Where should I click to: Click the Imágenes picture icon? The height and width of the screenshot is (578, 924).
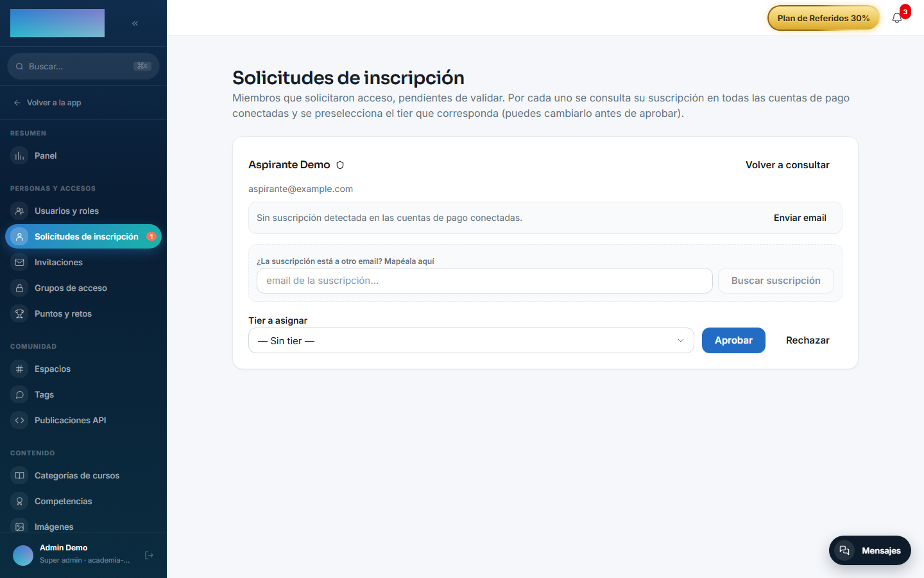[20, 527]
